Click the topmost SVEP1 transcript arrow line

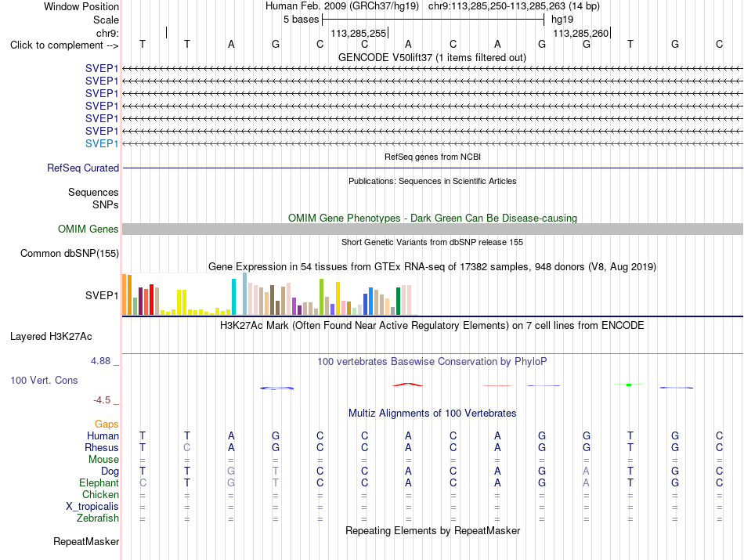click(x=432, y=69)
